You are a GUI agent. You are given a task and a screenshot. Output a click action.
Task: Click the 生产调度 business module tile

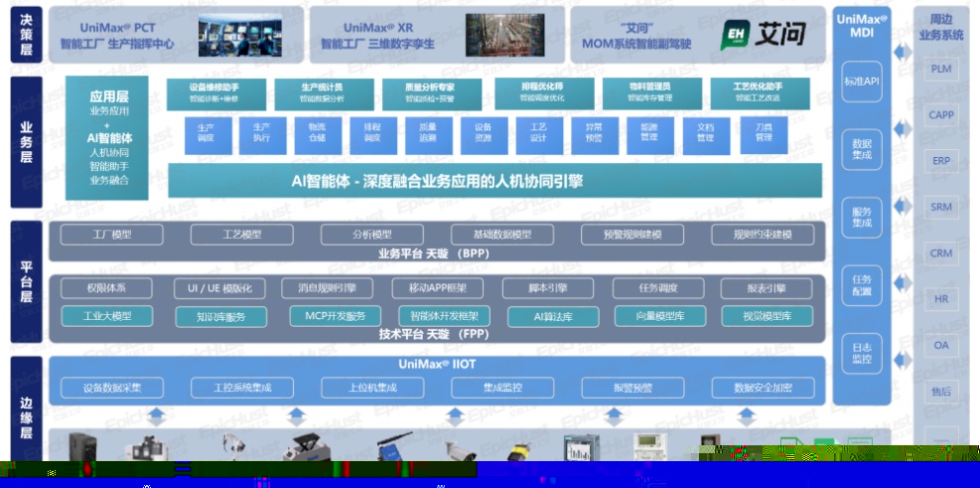pos(207,132)
